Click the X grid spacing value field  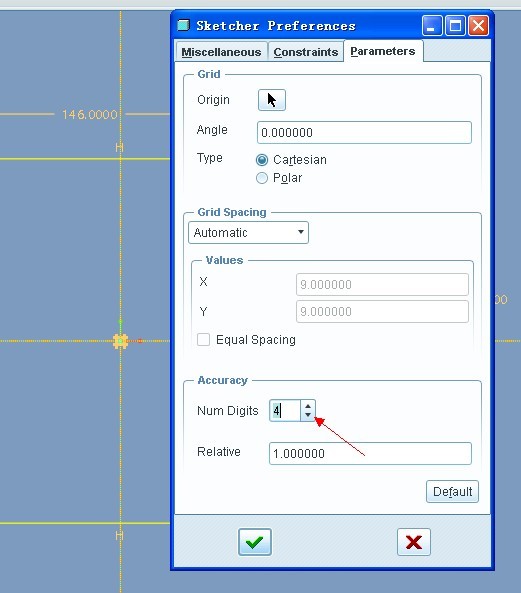click(x=382, y=284)
